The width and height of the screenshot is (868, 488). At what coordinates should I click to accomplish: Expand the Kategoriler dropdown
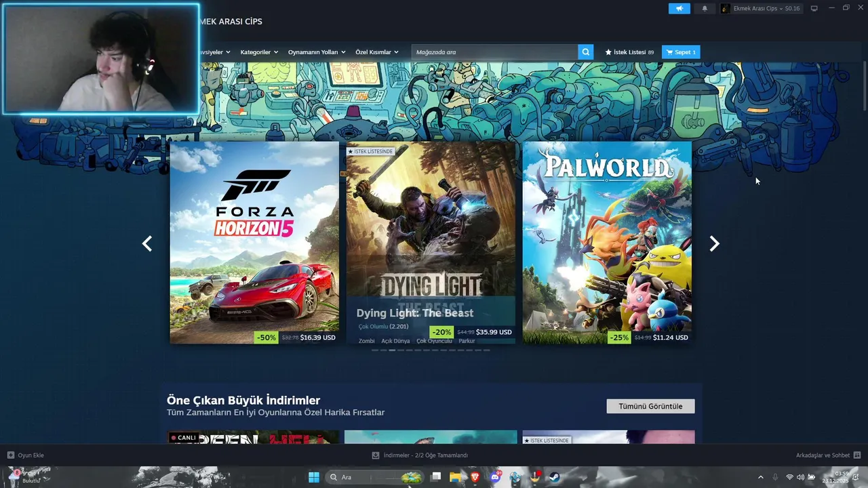click(x=259, y=52)
